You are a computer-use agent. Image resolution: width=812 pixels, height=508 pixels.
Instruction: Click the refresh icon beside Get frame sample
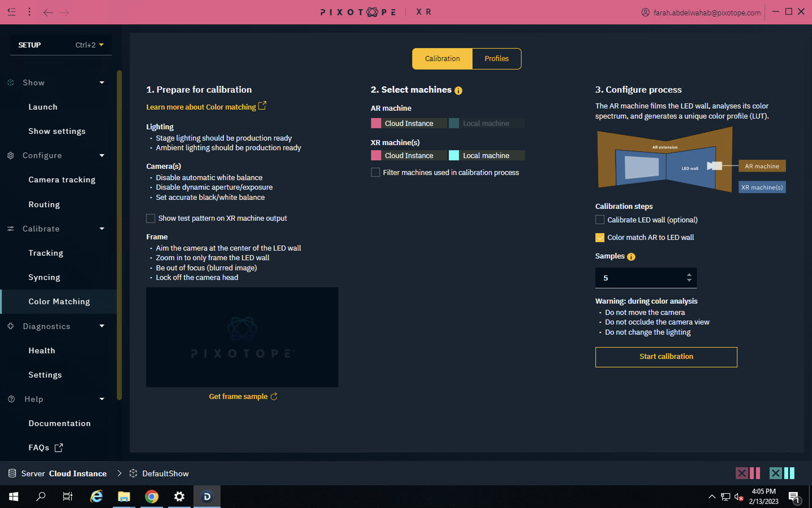(x=274, y=397)
